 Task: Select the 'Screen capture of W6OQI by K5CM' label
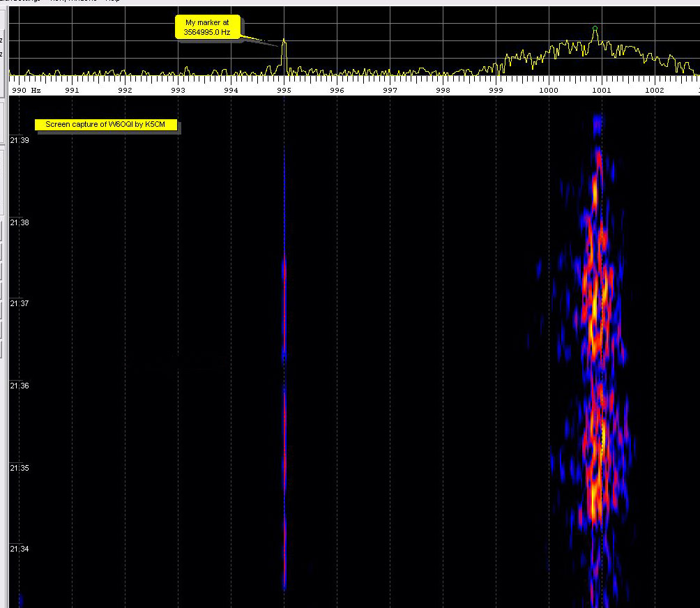click(x=105, y=125)
